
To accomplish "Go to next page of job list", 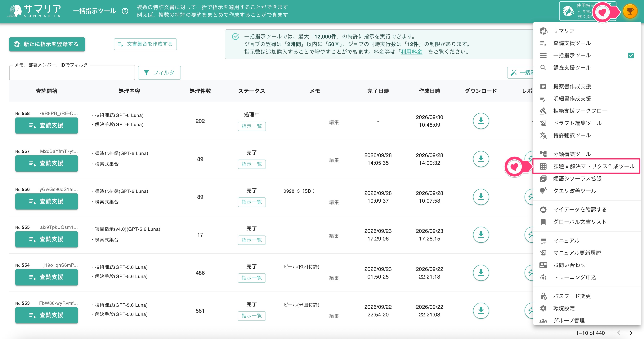I will [631, 333].
